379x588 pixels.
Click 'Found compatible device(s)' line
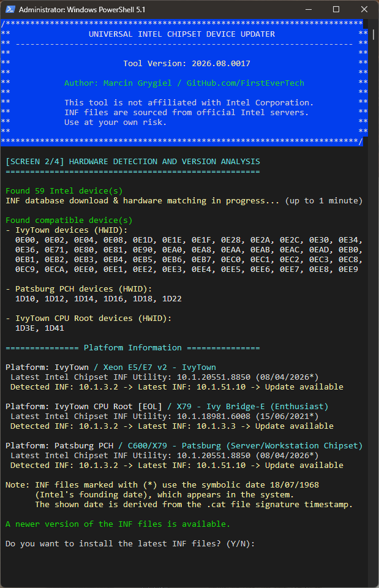click(x=69, y=220)
